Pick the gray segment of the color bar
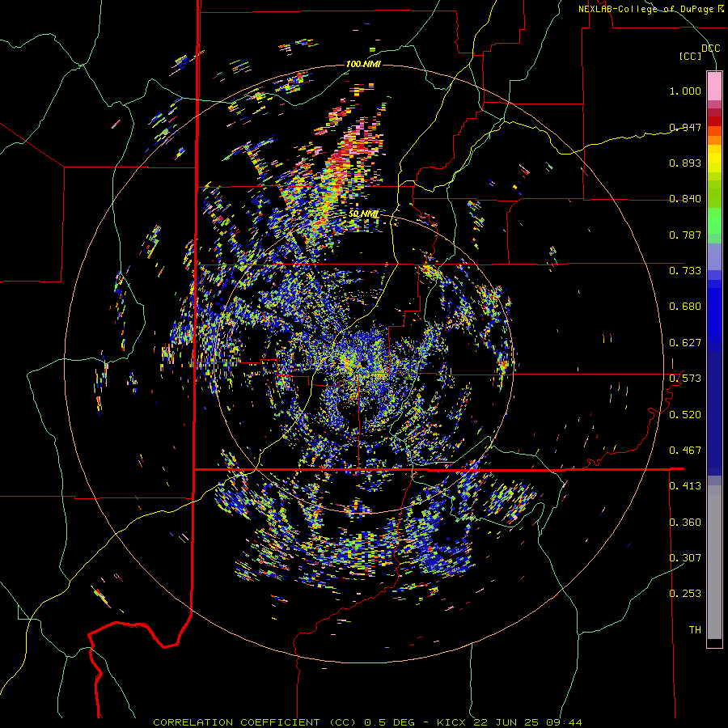The image size is (728, 728). pos(714,562)
